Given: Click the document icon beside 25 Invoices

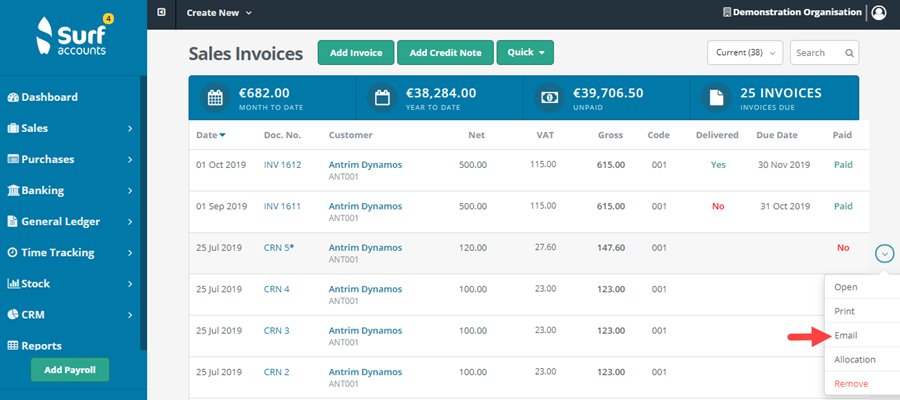Looking at the screenshot, I should (716, 98).
